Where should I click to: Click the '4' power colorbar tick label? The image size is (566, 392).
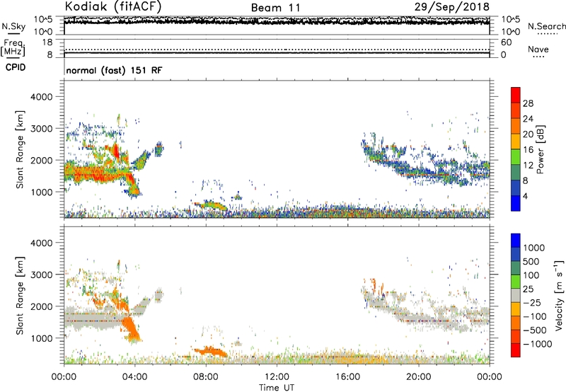pyautogui.click(x=525, y=196)
